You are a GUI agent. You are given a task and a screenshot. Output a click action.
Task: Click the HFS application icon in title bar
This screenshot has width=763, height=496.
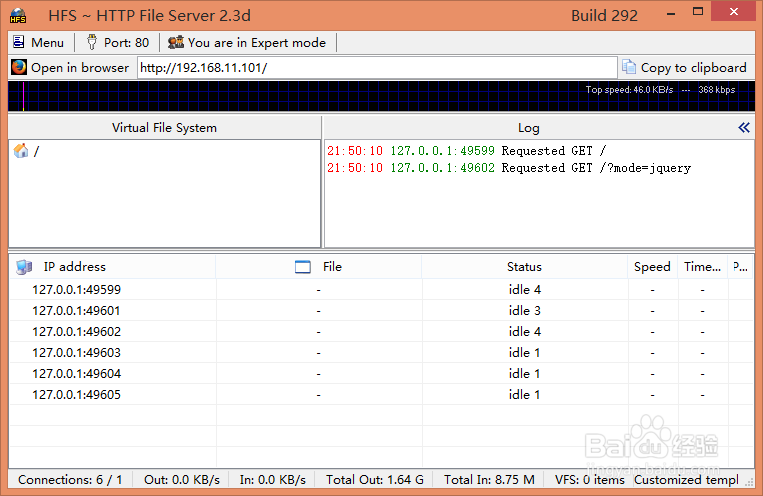tap(18, 16)
